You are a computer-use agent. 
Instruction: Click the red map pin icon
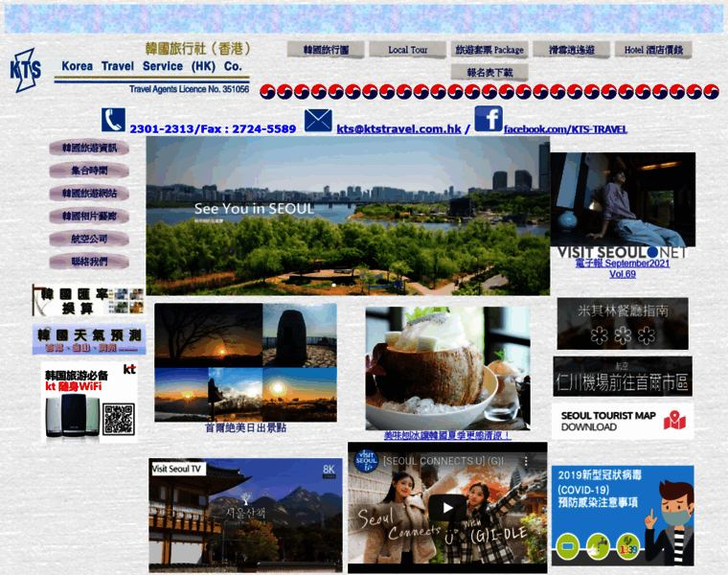pos(674,421)
